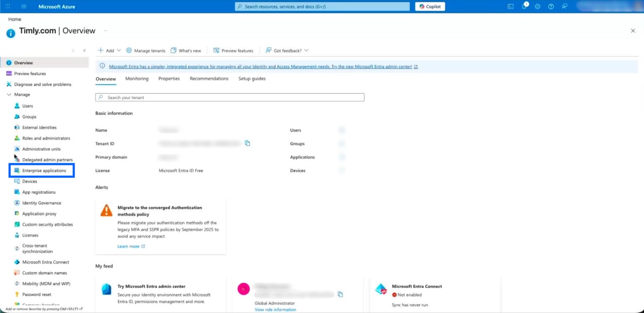Click the Try Microsoft Entra admin center card
The image size is (644, 313).
tap(161, 294)
